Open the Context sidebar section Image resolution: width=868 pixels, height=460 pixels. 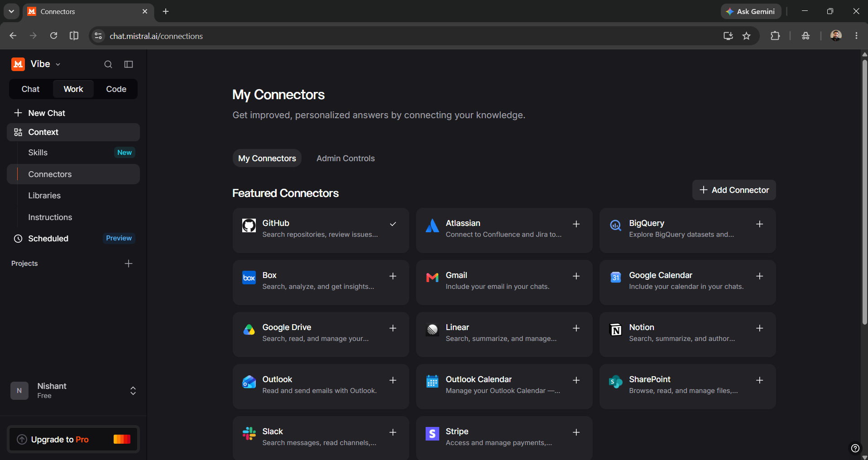coord(73,132)
